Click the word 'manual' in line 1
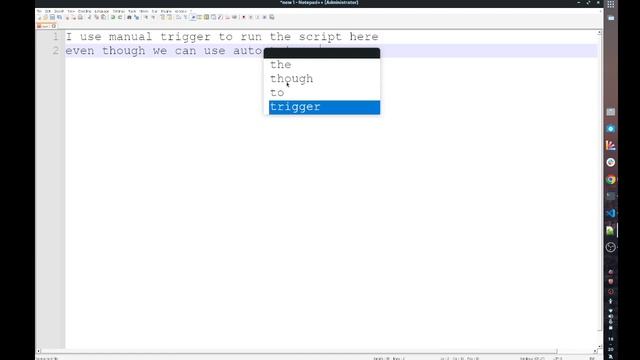 130,37
